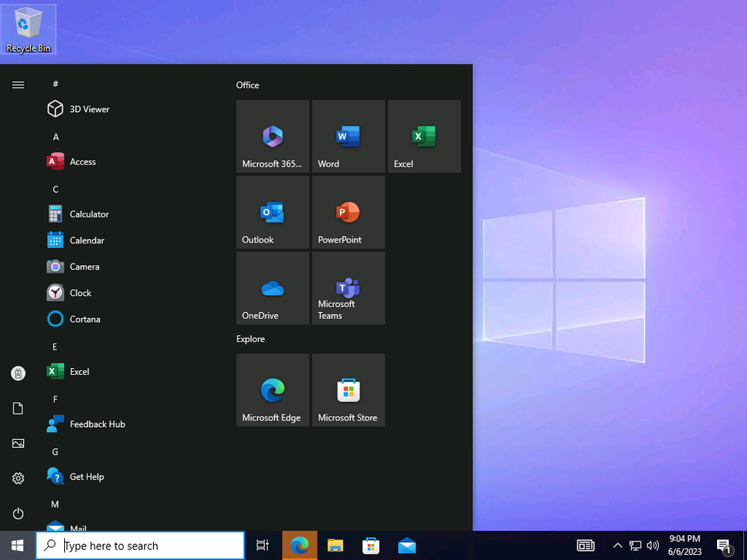Open the Outlook tile
The width and height of the screenshot is (747, 560).
pyautogui.click(x=273, y=212)
